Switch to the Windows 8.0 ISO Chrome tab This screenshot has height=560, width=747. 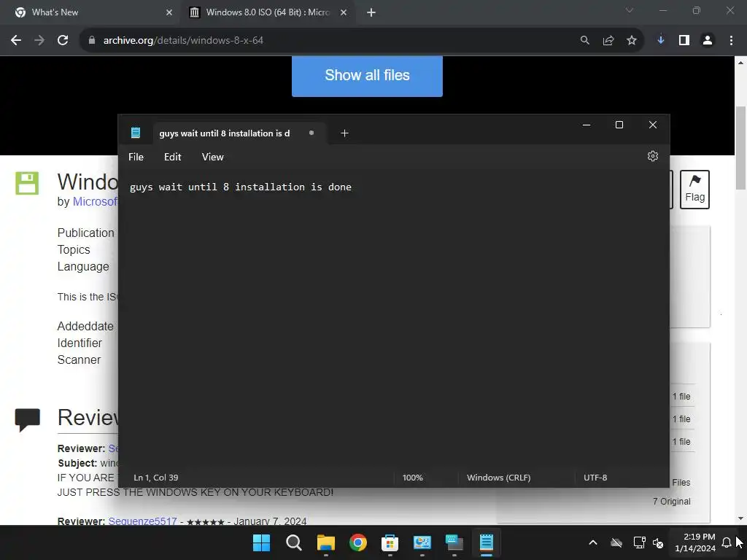(x=267, y=12)
